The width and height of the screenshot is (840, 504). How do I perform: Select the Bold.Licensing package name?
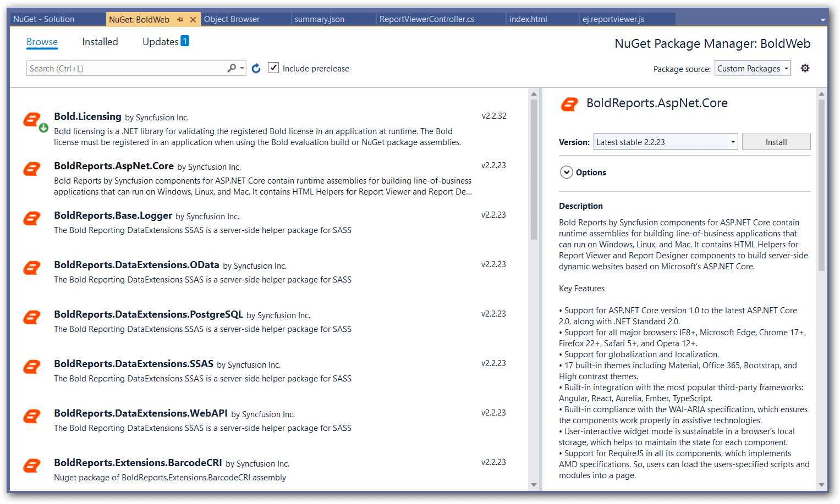(x=87, y=117)
